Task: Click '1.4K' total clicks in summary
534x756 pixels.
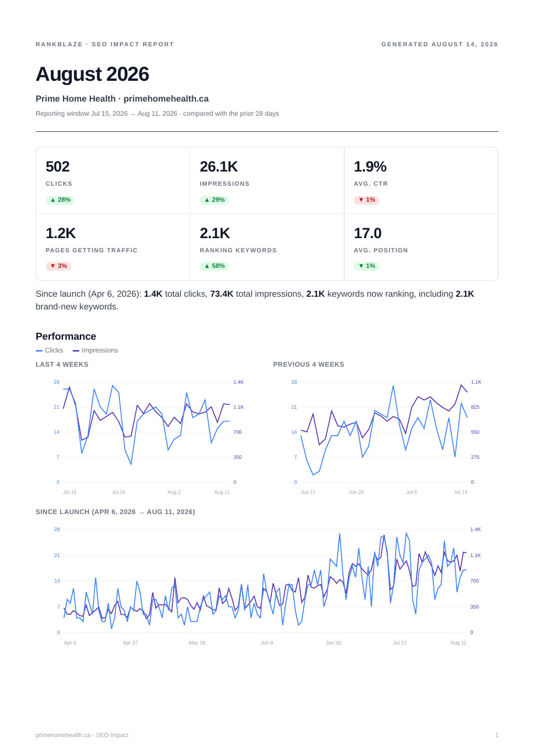Action: (x=153, y=294)
